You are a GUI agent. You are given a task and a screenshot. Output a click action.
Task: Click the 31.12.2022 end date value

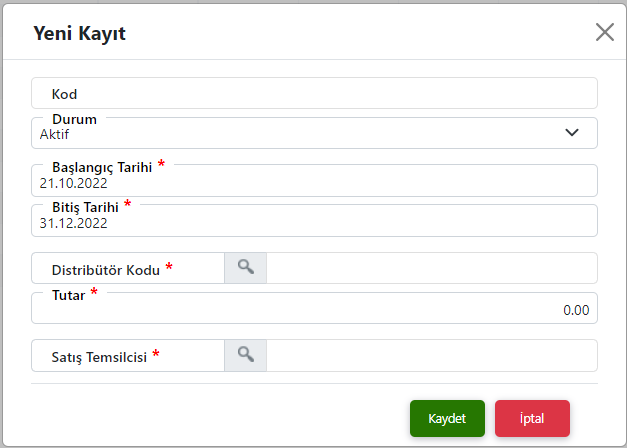point(73,223)
